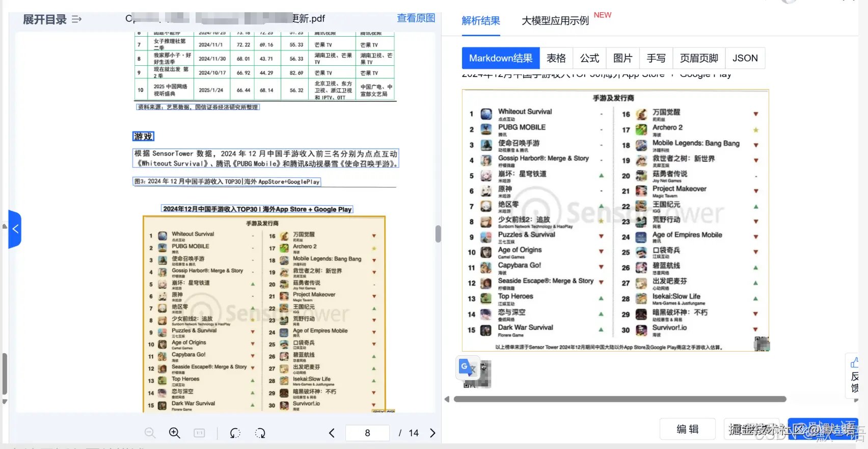This screenshot has width=868, height=449.
Task: Click the Survivor!.io icon in the results image
Action: point(641,330)
